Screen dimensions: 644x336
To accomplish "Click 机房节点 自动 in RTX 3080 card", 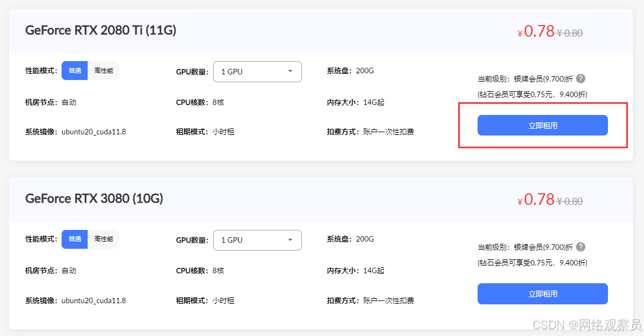I will [x=50, y=270].
